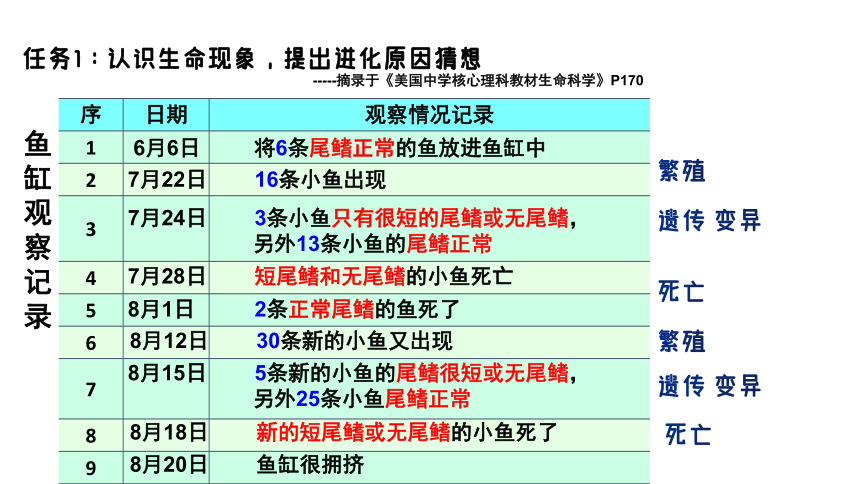The height and width of the screenshot is (484, 860).
Task: Click the '繁殖' annotation beside row 6
Action: 682,341
